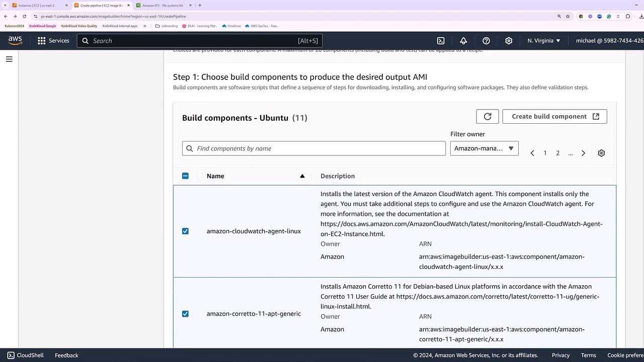Open a new browser tab
644x362 pixels.
pos(200,6)
